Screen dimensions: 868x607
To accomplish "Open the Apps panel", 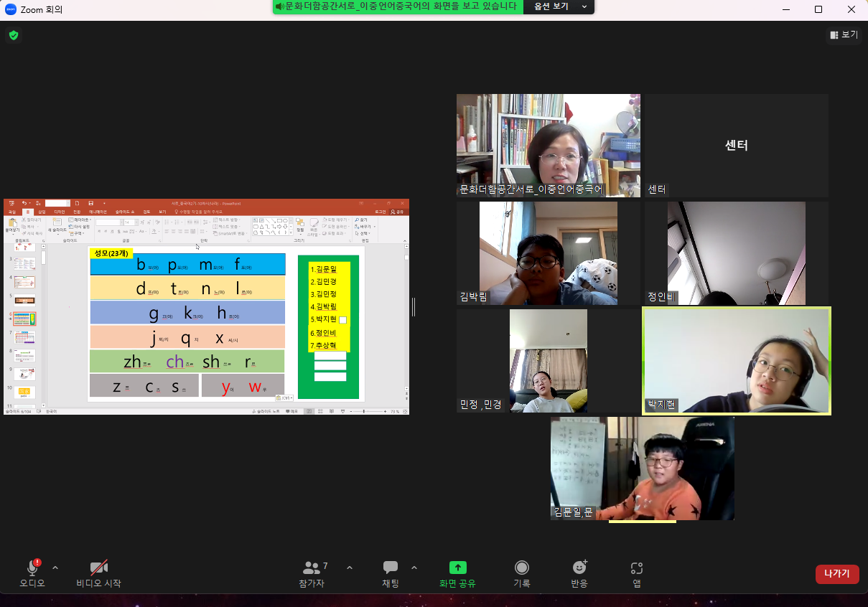I will [637, 568].
